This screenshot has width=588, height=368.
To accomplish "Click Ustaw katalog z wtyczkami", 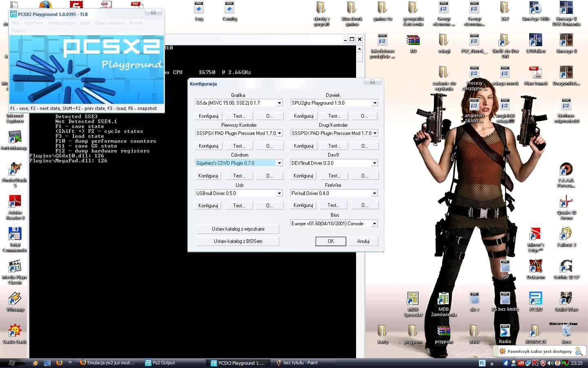I will (238, 229).
